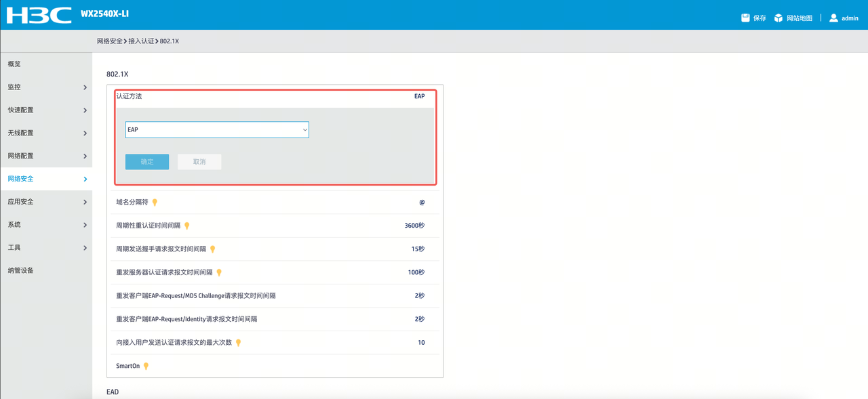Click the 2秒 value in MD5 Challenge row
Viewport: 868px width, 399px height.
point(420,296)
